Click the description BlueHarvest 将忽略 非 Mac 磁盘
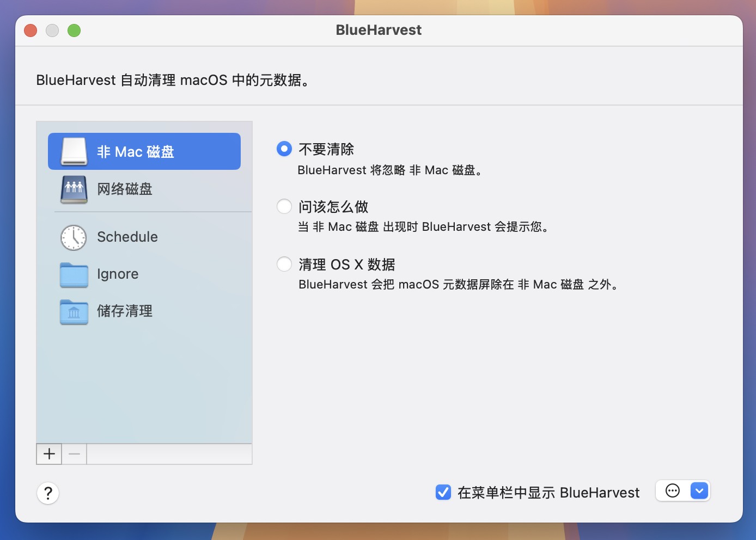 (x=390, y=170)
